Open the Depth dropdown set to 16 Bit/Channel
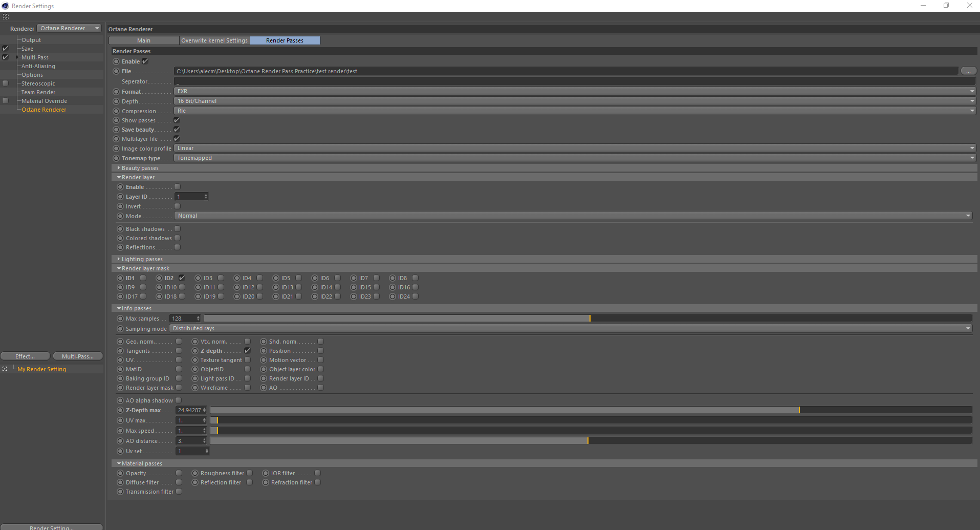 [x=575, y=101]
